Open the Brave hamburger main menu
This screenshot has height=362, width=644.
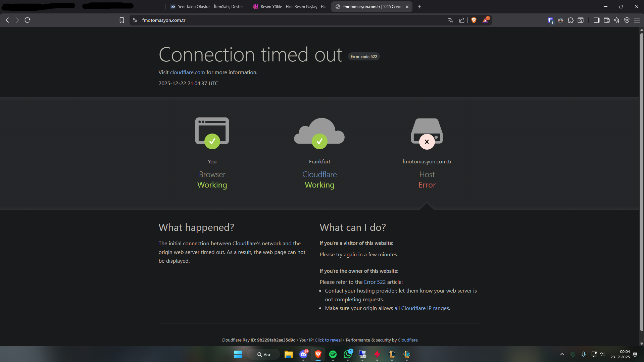(637, 20)
